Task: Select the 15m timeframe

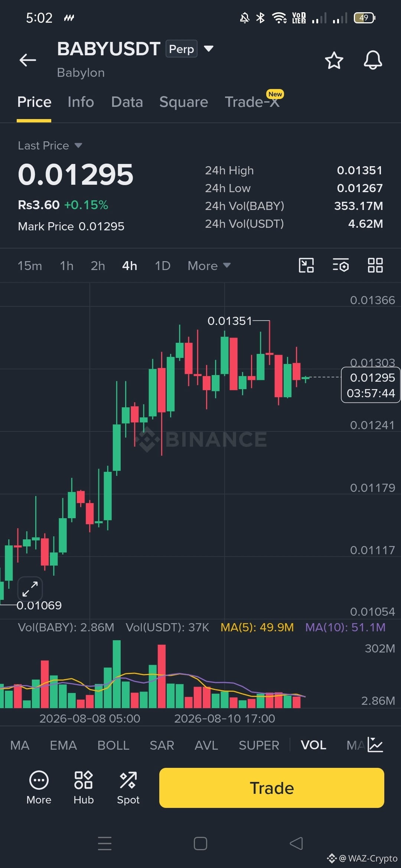Action: (x=30, y=266)
